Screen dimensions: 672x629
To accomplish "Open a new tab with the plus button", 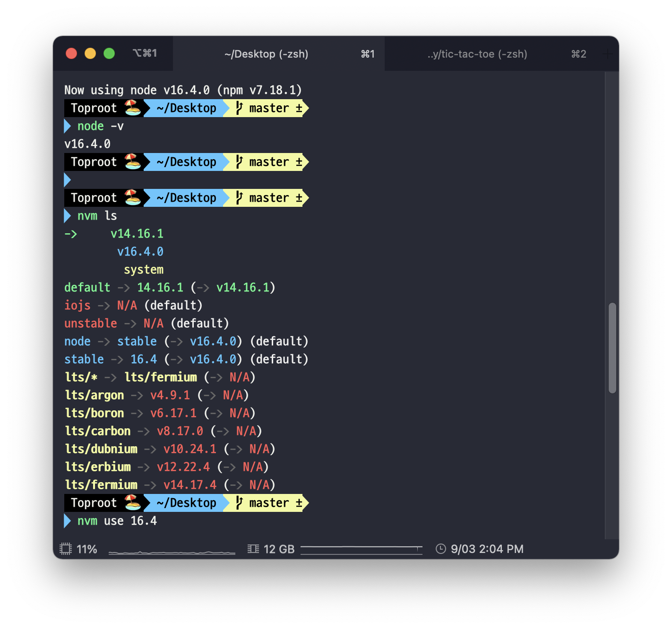I will click(608, 54).
